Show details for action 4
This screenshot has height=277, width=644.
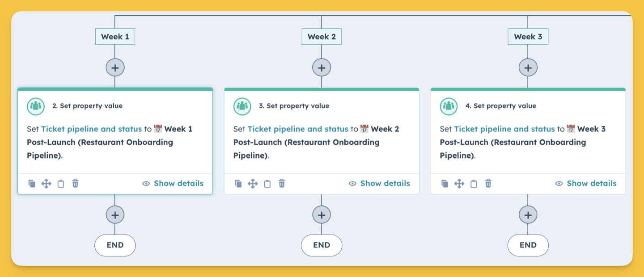pyautogui.click(x=586, y=183)
